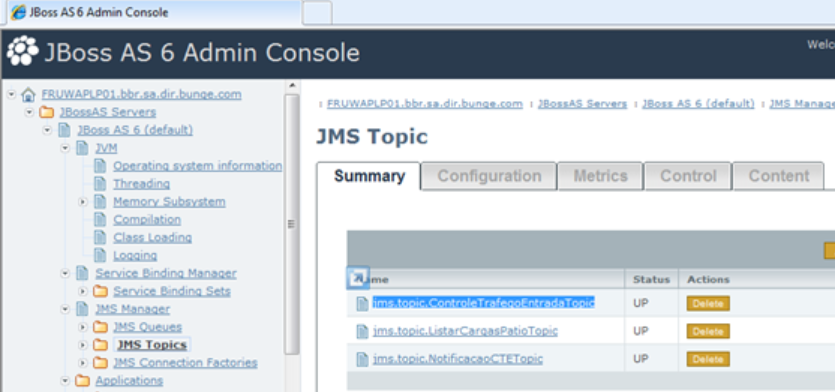835x392 pixels.
Task: Click folder icon beside JMS Topics
Action: coord(100,345)
